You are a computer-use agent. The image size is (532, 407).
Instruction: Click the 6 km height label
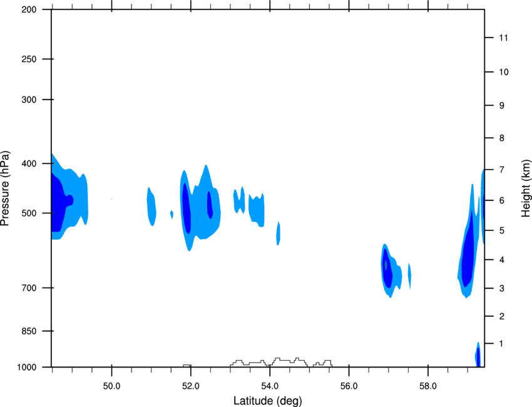click(x=501, y=200)
